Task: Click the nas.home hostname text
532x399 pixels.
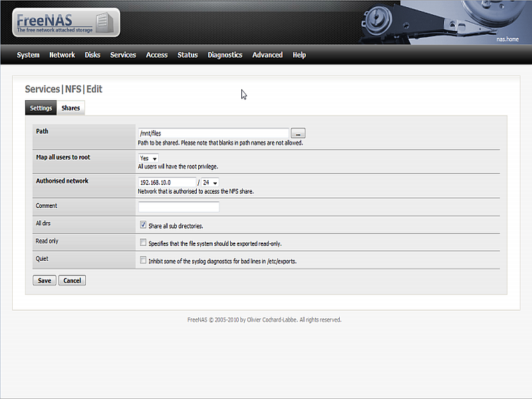Action: point(507,39)
